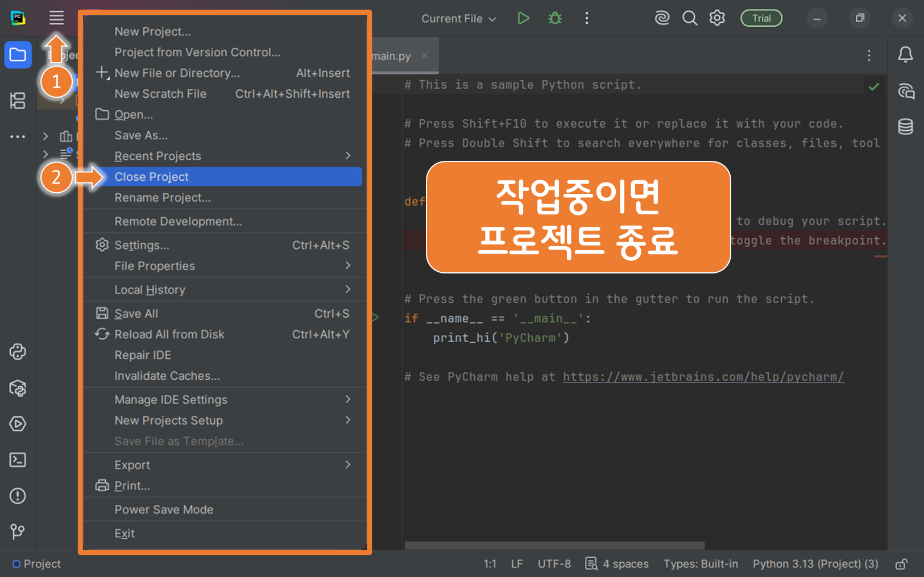924x577 pixels.
Task: Click the 1:1 caret position indicator
Action: [490, 564]
